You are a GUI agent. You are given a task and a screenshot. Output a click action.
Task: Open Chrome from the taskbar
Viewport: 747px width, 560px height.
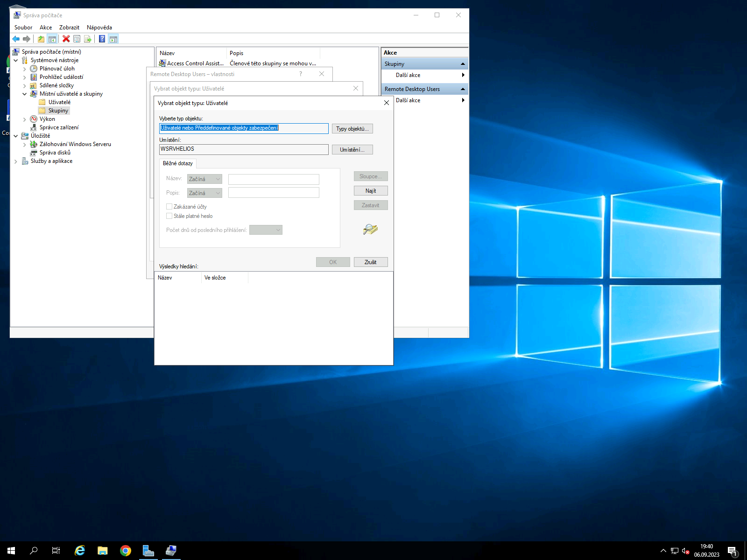point(125,551)
